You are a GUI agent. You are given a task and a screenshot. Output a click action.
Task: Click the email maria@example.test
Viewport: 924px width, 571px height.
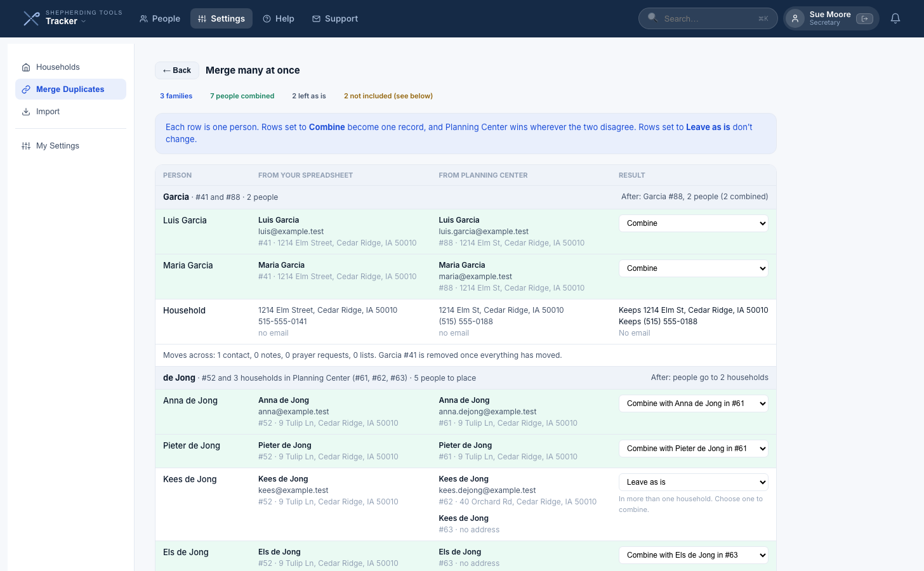(x=475, y=277)
